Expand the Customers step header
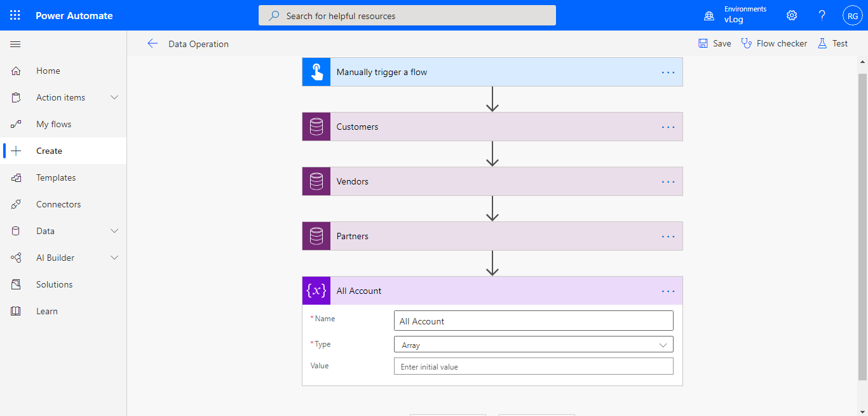The width and height of the screenshot is (868, 416). 492,127
